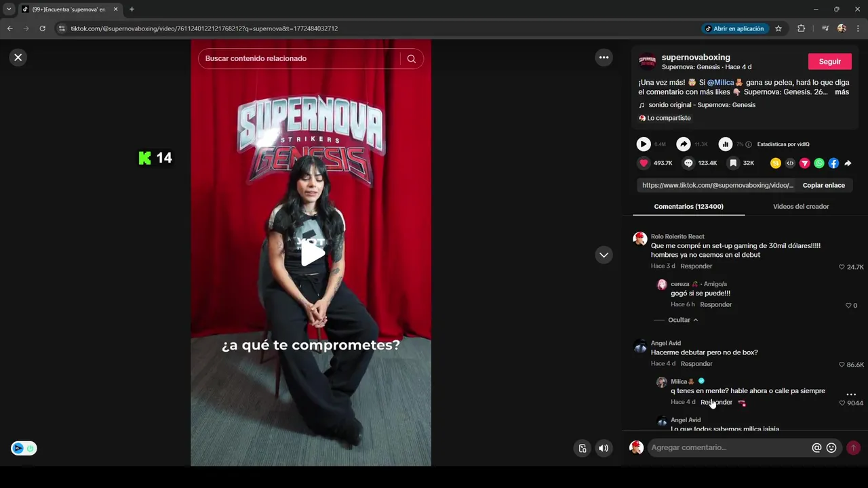
Task: Open Rolo Rolerito React's profile avatar
Action: tap(640, 239)
